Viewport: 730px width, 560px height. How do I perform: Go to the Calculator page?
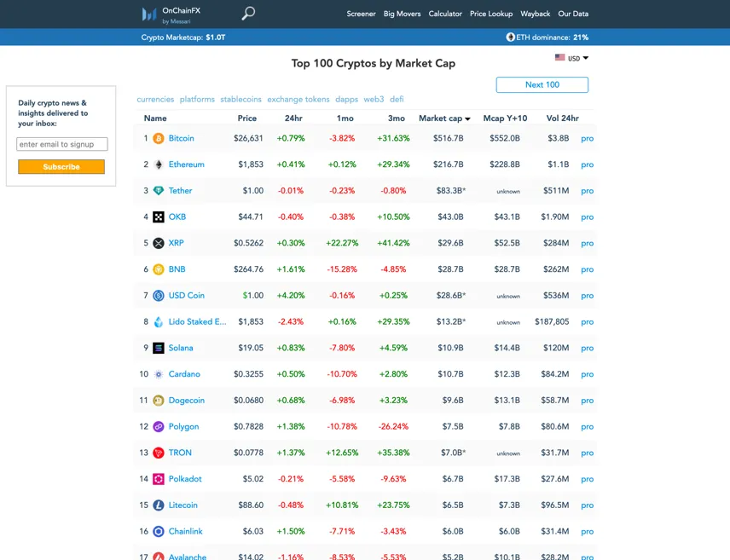tap(445, 14)
